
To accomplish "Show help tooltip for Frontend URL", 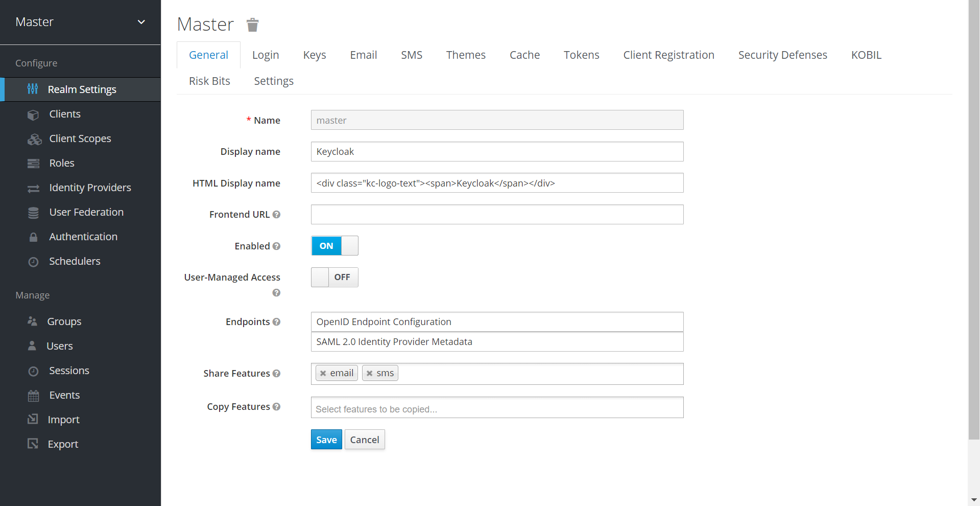I will click(x=276, y=215).
